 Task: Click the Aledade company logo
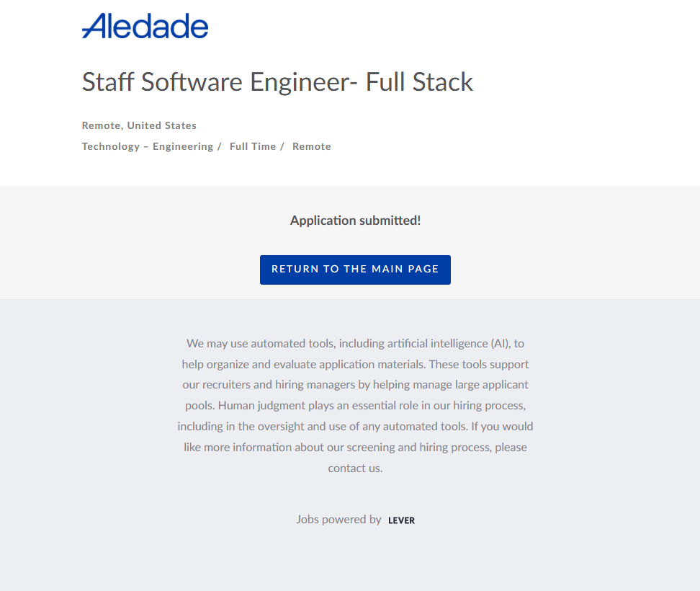click(145, 26)
